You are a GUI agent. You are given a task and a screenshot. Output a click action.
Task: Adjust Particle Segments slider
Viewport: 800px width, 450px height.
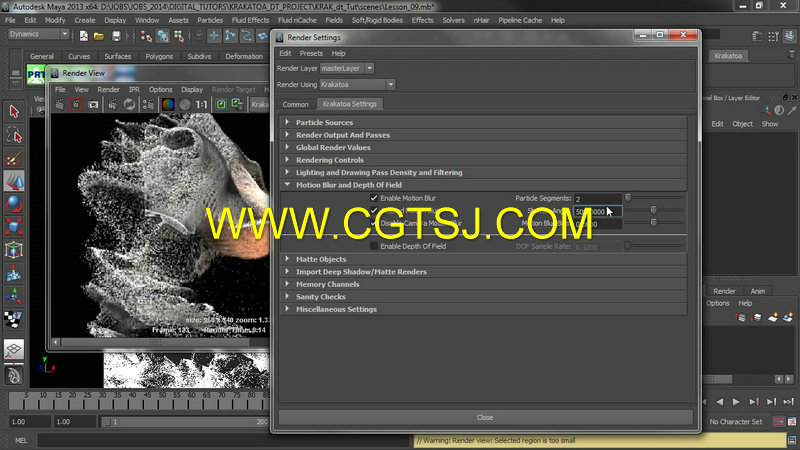point(628,198)
